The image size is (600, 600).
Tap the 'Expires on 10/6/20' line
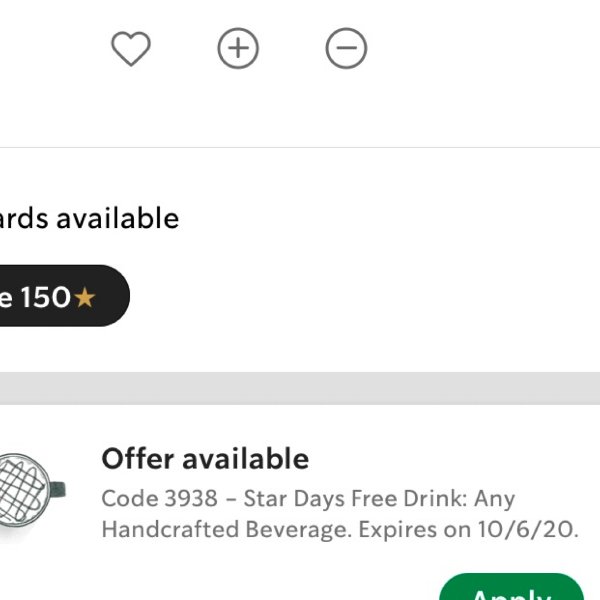(469, 530)
